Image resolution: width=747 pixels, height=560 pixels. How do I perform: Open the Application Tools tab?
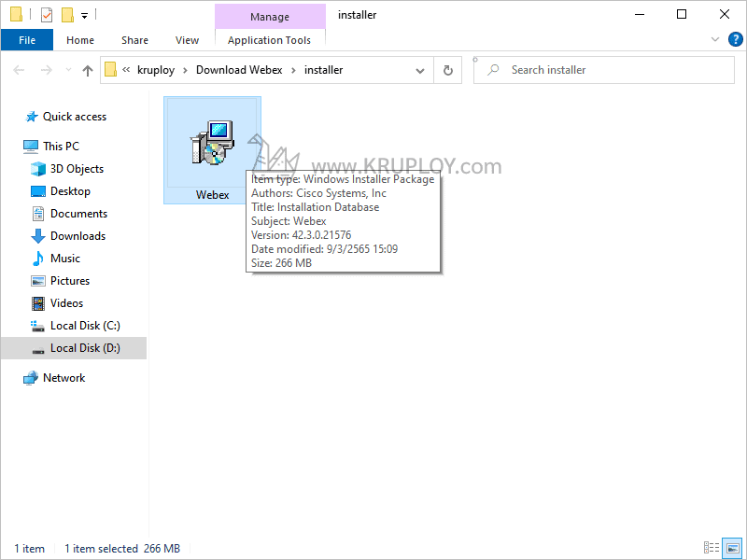click(269, 40)
